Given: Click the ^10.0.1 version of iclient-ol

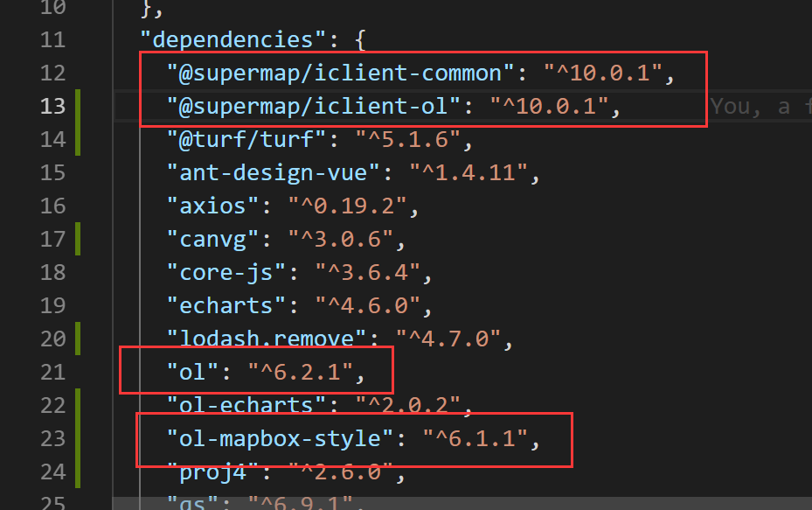Looking at the screenshot, I should 550,106.
